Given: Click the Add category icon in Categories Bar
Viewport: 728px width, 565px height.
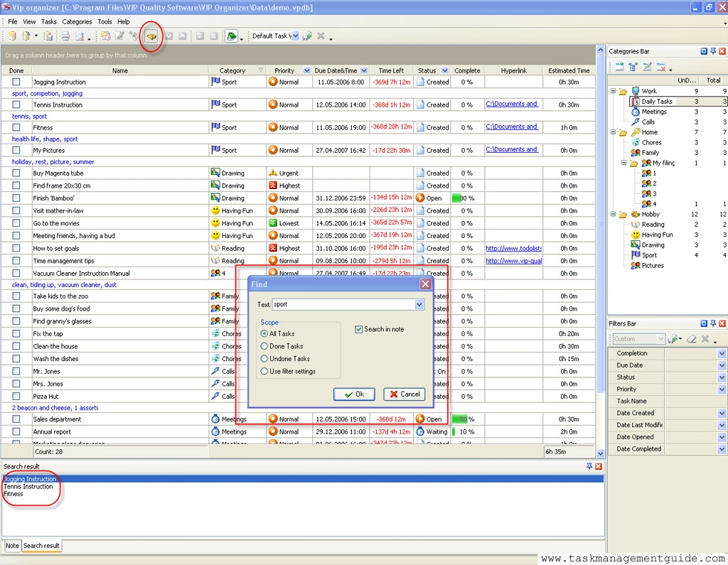Looking at the screenshot, I should click(619, 67).
